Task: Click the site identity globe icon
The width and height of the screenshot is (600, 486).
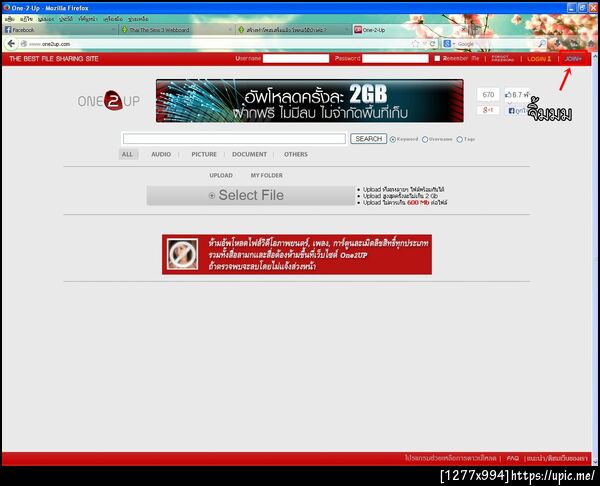Action: tap(24, 44)
